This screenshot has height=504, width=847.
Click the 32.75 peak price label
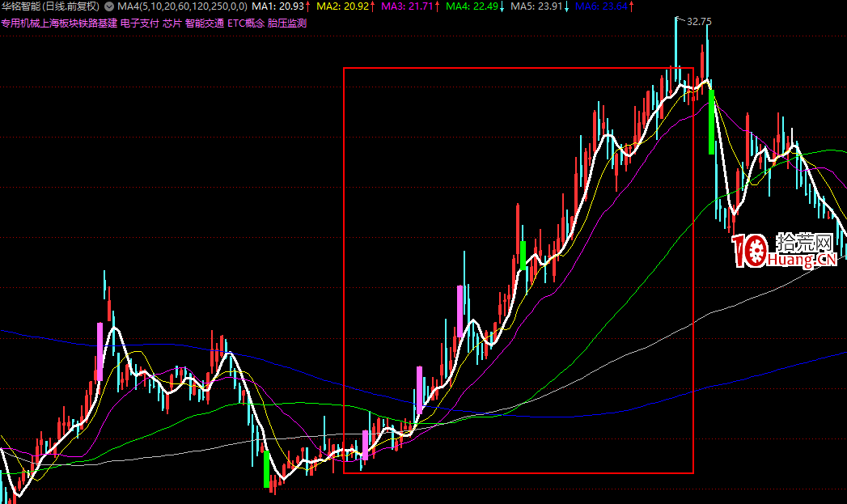pyautogui.click(x=699, y=22)
